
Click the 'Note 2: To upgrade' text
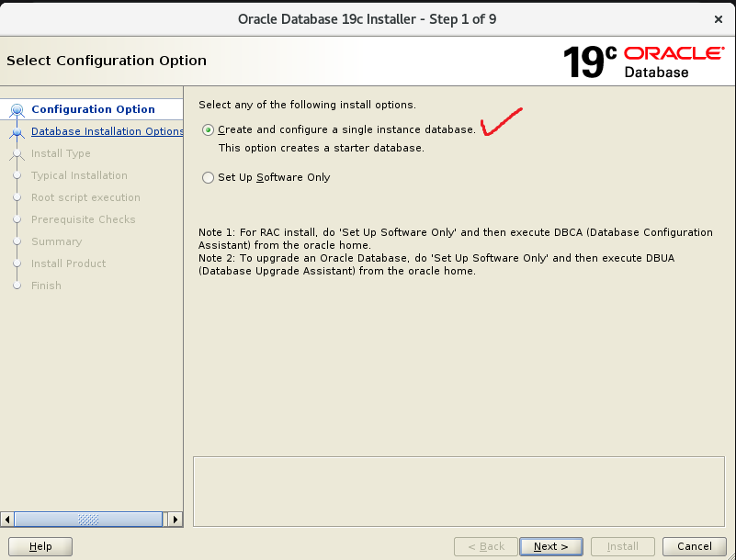pos(436,264)
